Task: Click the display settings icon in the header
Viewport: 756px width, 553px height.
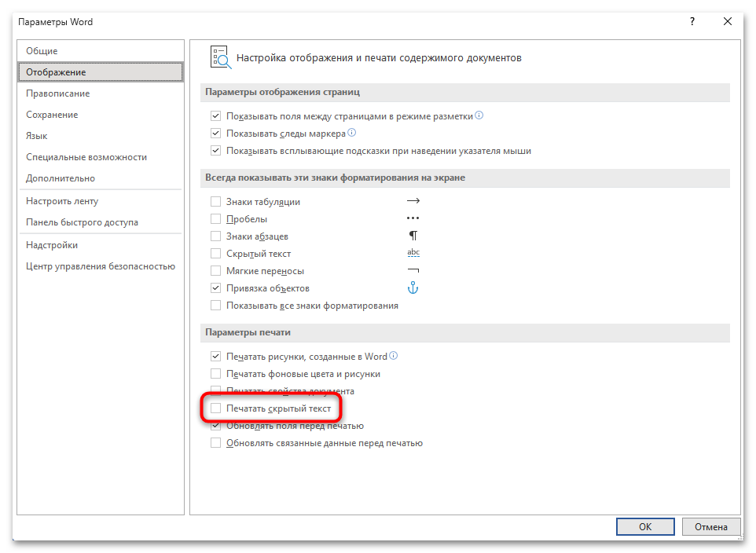Action: click(x=220, y=58)
